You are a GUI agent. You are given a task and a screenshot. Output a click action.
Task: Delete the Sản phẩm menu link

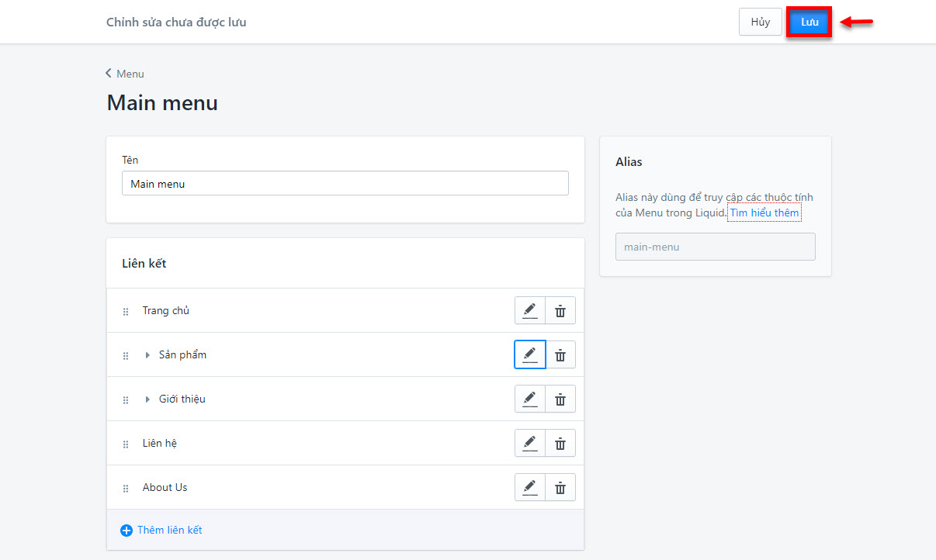point(560,355)
